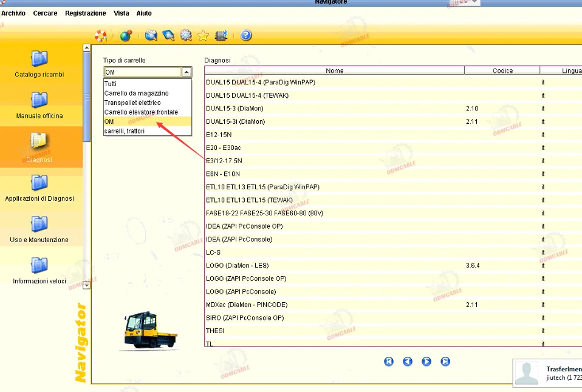Screen dimensions: 582x392
Task: Open Manuale officina in the sidebar
Action: (39, 105)
